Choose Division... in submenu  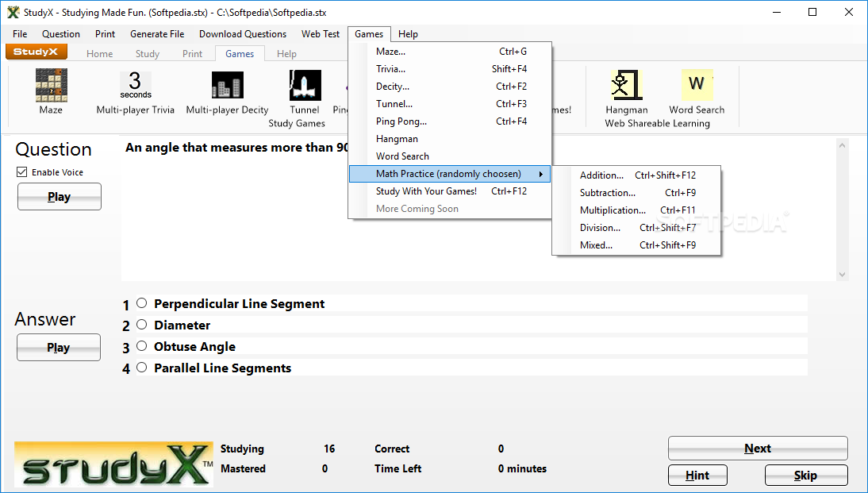pos(636,228)
